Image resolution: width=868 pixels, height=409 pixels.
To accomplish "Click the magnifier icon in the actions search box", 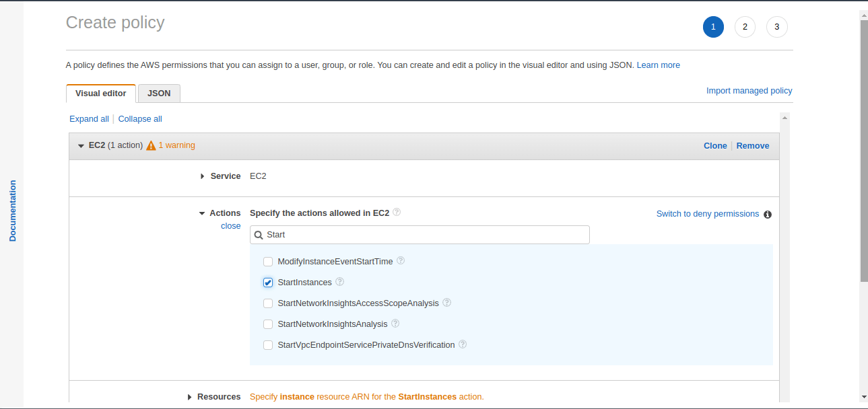I will [x=259, y=235].
